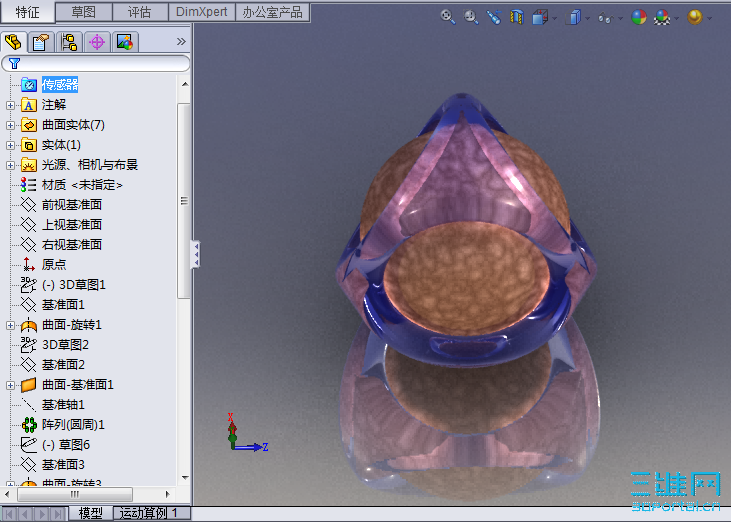The image size is (731, 522).
Task: Click the tree scroll down arrow
Action: (x=185, y=478)
